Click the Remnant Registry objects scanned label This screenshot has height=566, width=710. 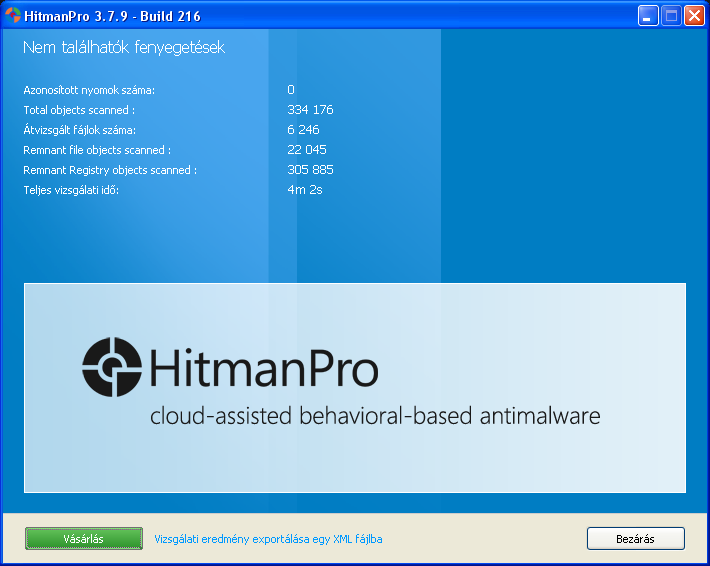tap(110, 170)
